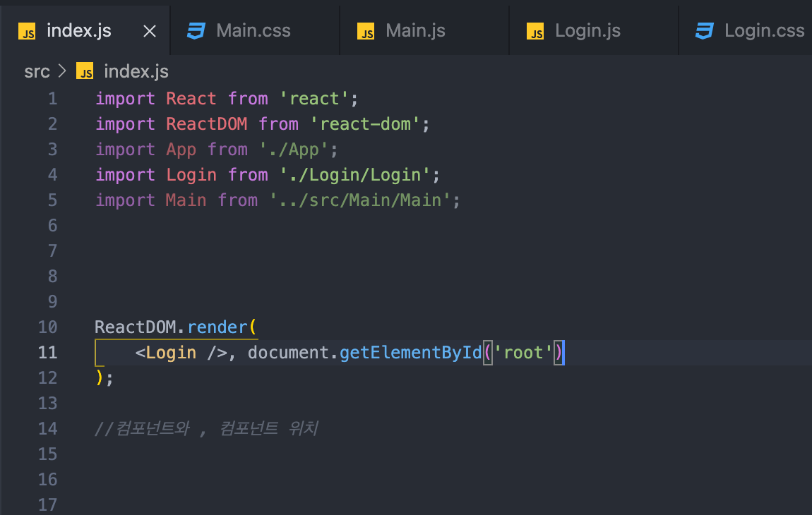812x515 pixels.
Task: Click the closing ); on line 12
Action: point(104,378)
